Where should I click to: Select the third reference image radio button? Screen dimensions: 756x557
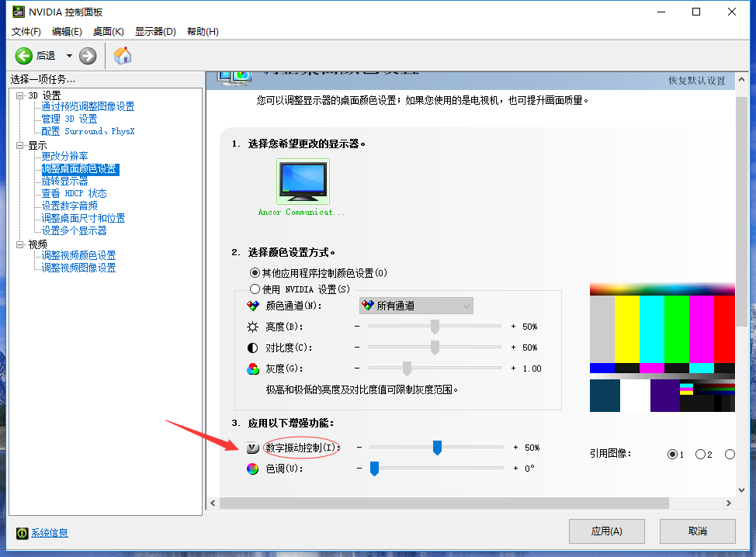[x=730, y=455]
